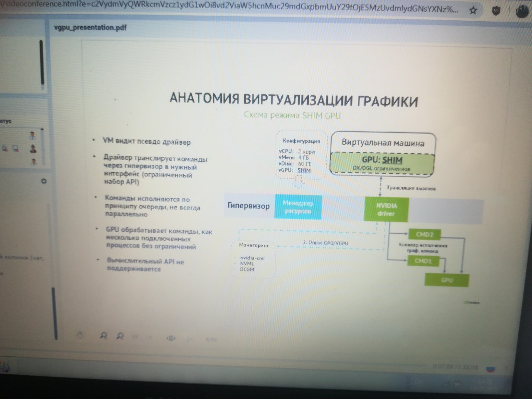Click subtitle Схема режима SHIM GPU
Viewport: 532px width, 399px height.
[x=292, y=115]
